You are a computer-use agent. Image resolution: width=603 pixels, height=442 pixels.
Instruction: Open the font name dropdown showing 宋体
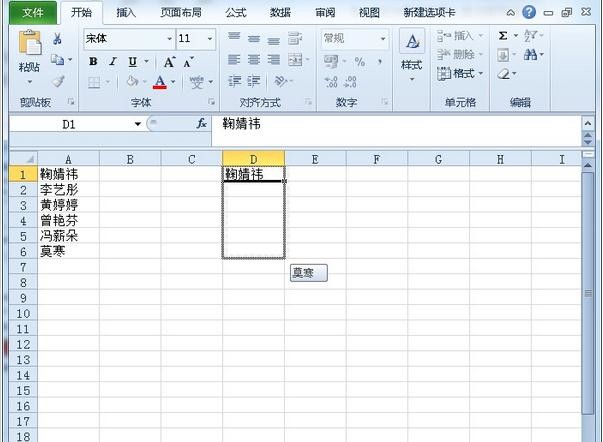128,38
